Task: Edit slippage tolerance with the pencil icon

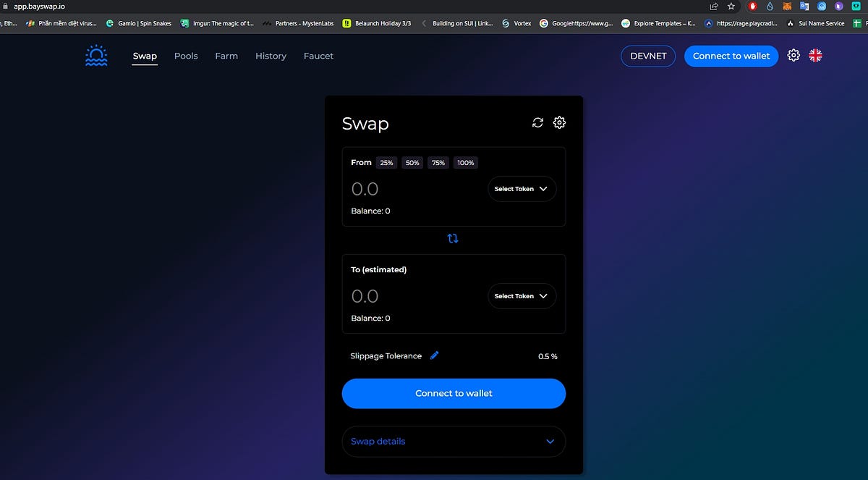Action: [434, 355]
